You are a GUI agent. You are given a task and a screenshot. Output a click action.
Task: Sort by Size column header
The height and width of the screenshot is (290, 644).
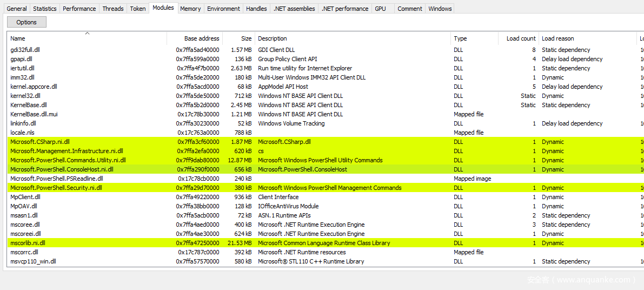[x=246, y=38]
